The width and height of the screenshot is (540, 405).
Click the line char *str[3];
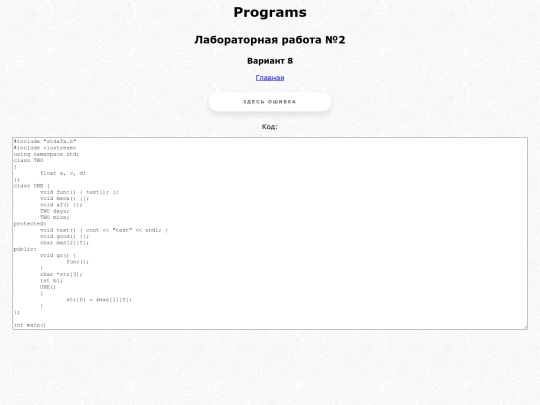61,274
